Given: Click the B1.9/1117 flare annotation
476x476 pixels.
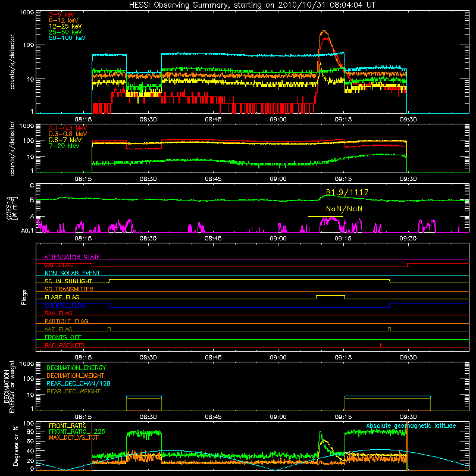Looking at the screenshot, I should tap(347, 192).
